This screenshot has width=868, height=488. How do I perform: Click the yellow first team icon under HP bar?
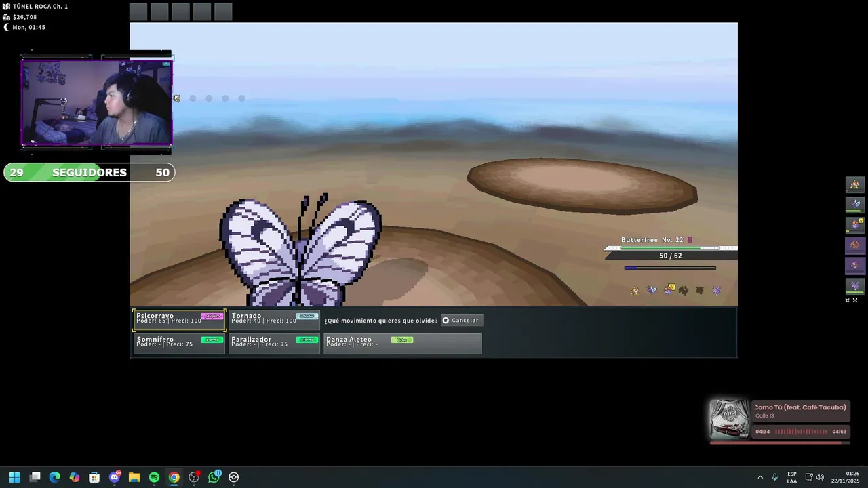[635, 291]
